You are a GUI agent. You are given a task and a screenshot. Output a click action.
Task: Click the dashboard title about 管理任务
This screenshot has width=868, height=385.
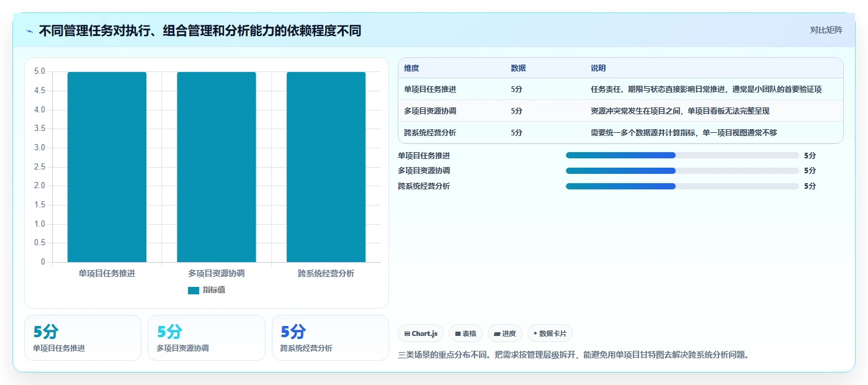[200, 31]
